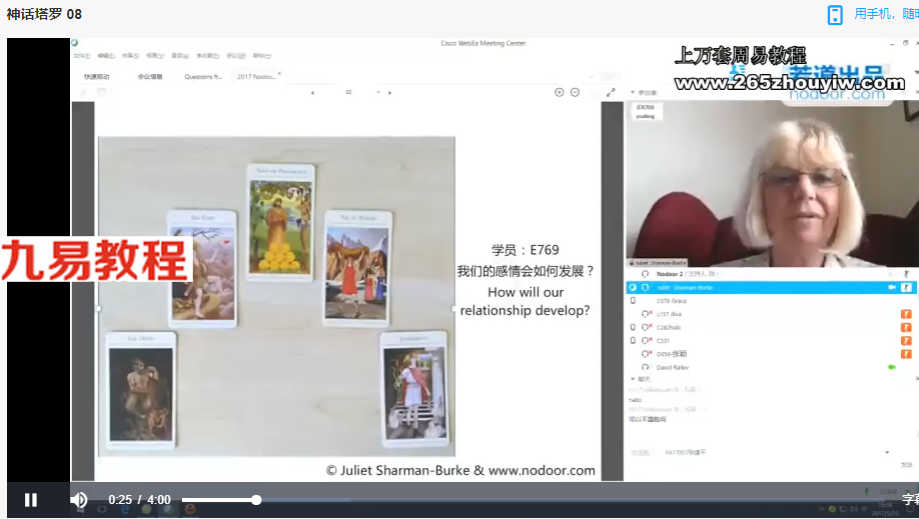The height and width of the screenshot is (519, 919).
Task: Click the headset icon beside Nodoor 2
Action: click(645, 274)
